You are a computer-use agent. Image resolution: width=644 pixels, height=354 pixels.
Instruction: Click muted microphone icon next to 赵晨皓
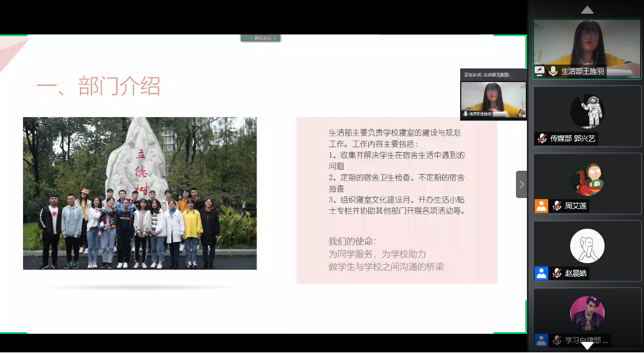coord(556,273)
